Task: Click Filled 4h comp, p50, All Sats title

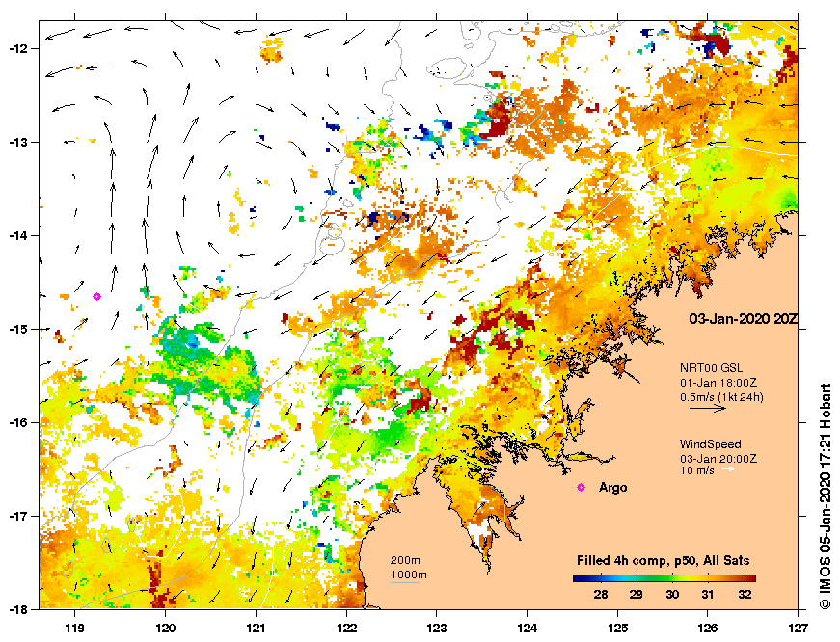Action: click(x=664, y=561)
